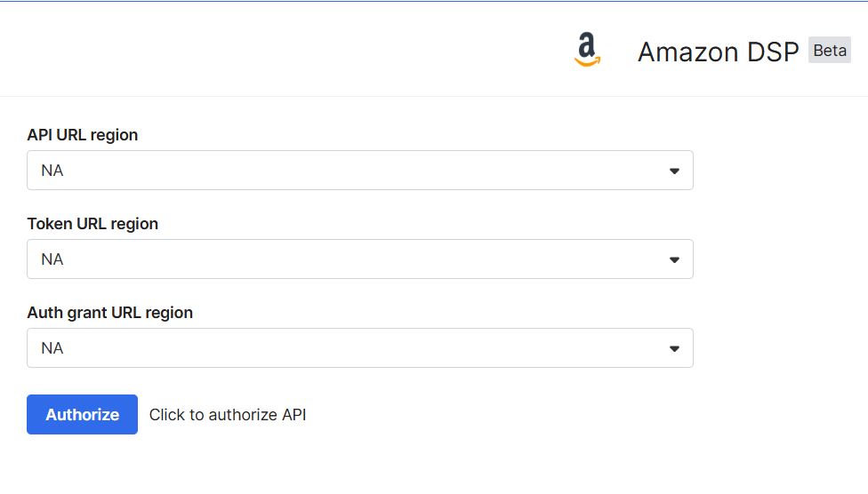Click the Beta badge next to title
The image size is (868, 494).
[829, 51]
